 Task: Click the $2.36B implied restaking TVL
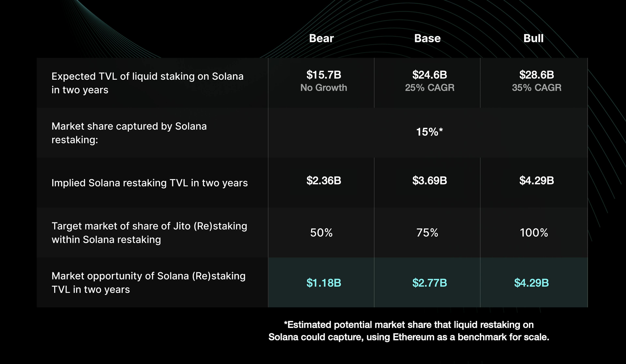tap(324, 180)
